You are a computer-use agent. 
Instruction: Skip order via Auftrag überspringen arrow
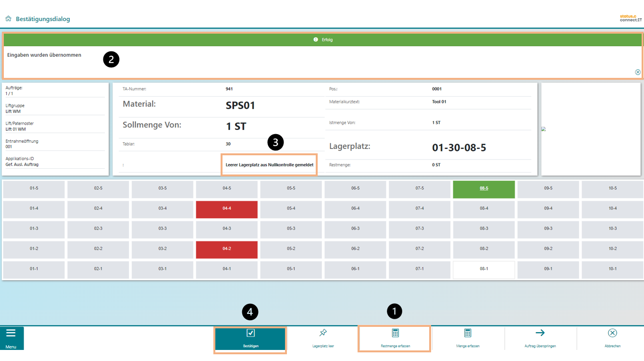pos(540,333)
